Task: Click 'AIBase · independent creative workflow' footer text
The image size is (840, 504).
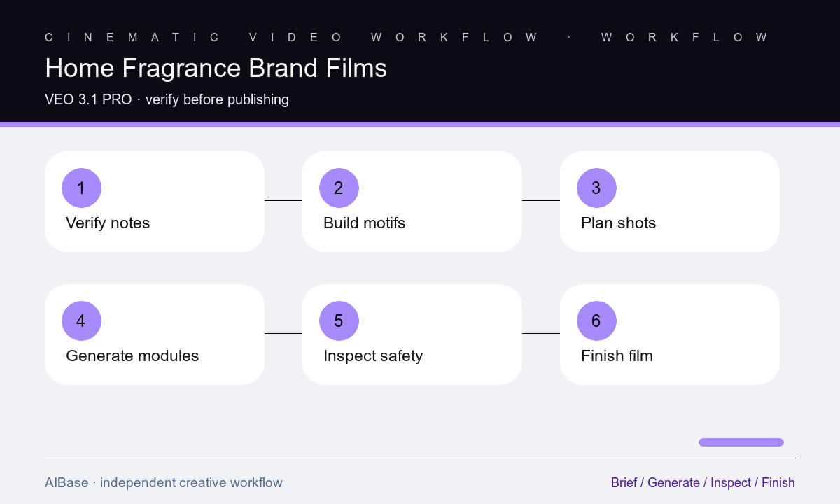Action: click(x=164, y=483)
